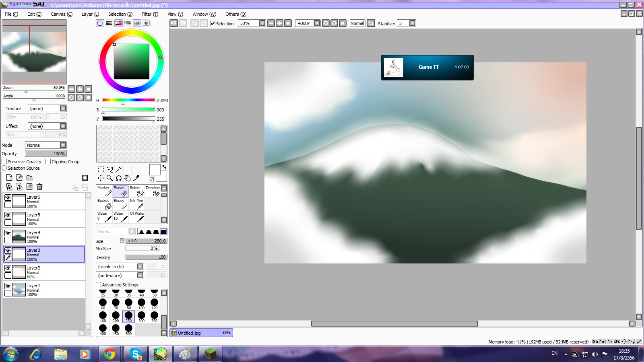The width and height of the screenshot is (644, 362).
Task: Open the 50% zoom level dropdown
Action: tap(252, 23)
